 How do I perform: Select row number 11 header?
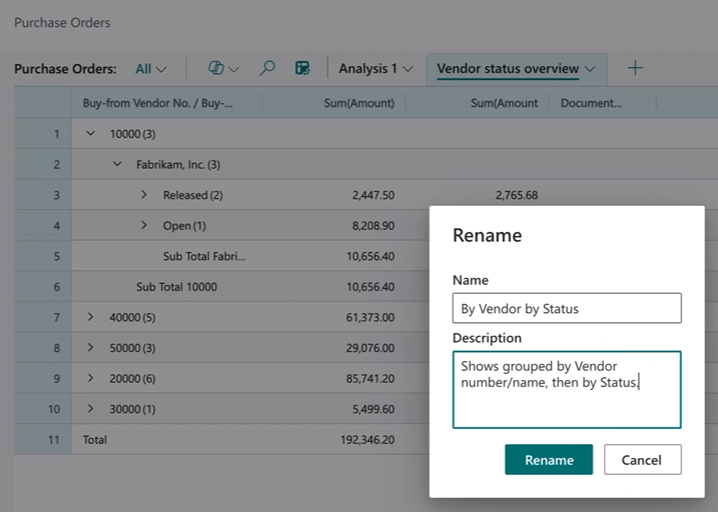(x=43, y=440)
